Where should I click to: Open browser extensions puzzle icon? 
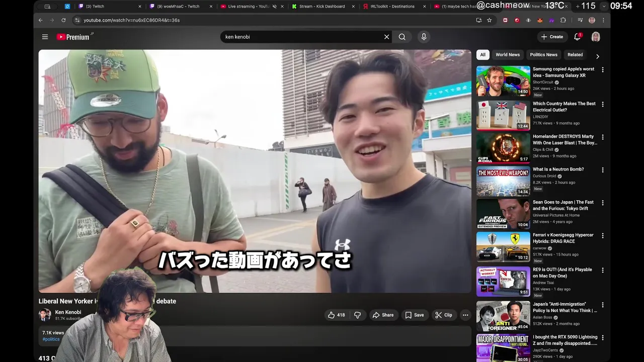pos(563,20)
